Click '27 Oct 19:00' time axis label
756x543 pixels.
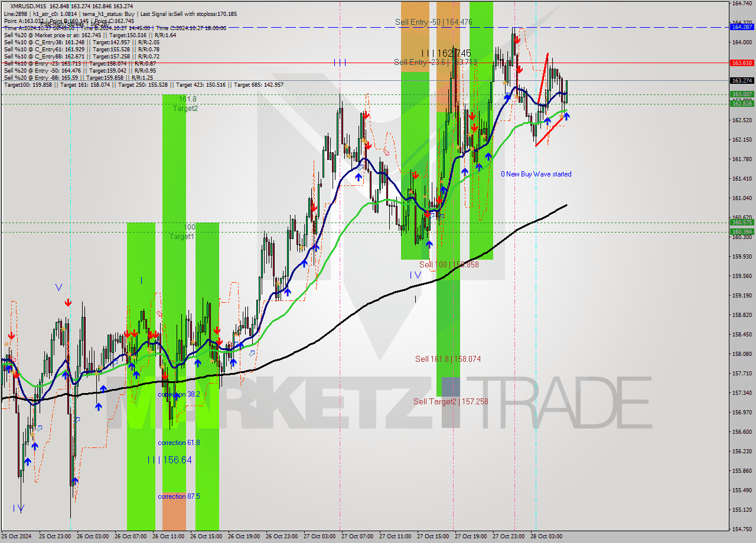coord(471,537)
